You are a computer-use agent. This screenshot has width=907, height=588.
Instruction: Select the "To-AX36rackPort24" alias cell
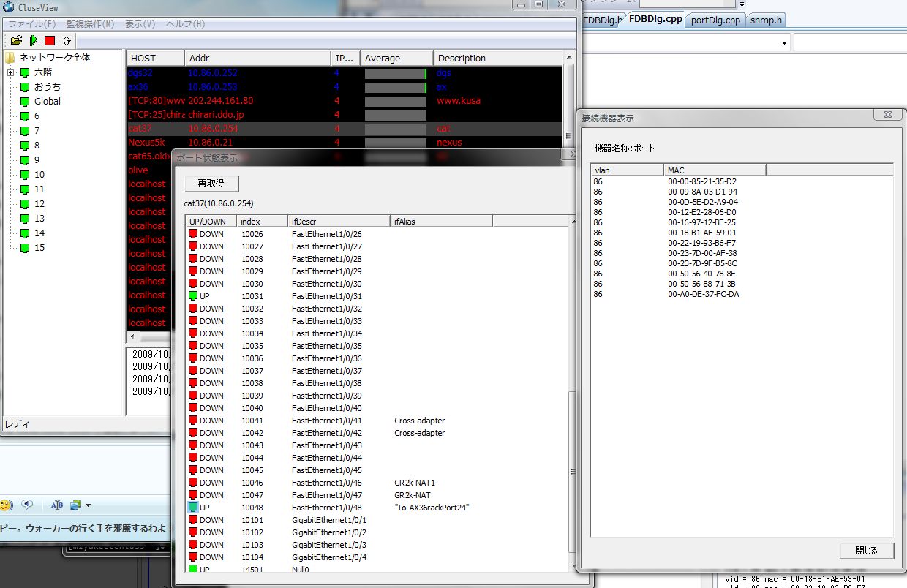coord(432,508)
